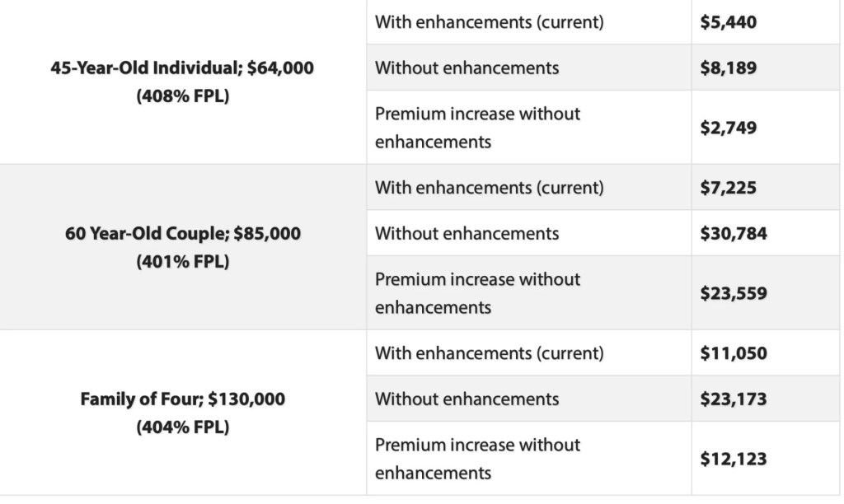Viewport: 844px width, 504px height.
Task: Select the $11,050 premium value
Action: point(734,353)
